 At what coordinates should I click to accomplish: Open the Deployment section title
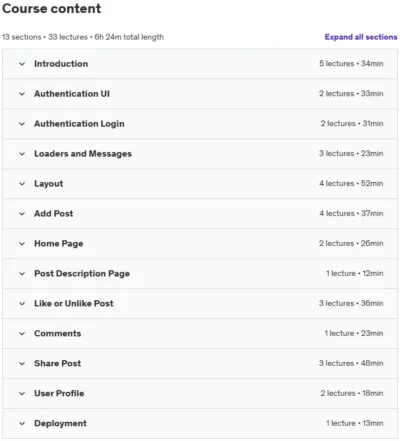coord(60,423)
